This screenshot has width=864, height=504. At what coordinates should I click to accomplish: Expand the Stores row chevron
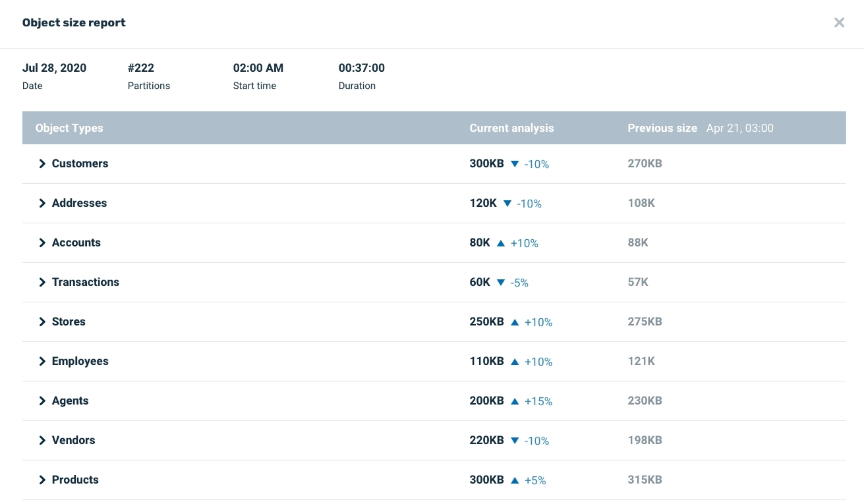click(42, 322)
